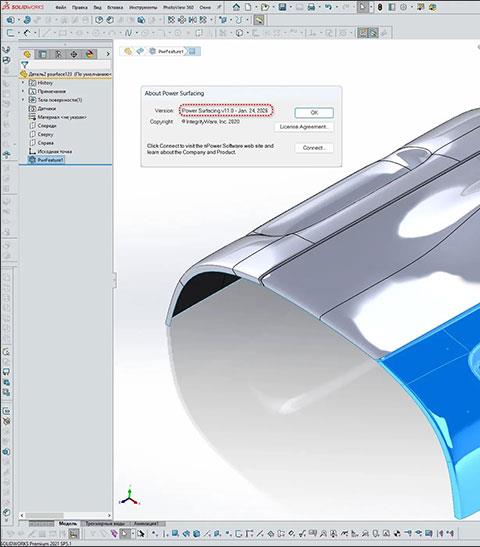This screenshot has height=547, width=480.
Task: Open the Файл menu
Action: tap(61, 7)
